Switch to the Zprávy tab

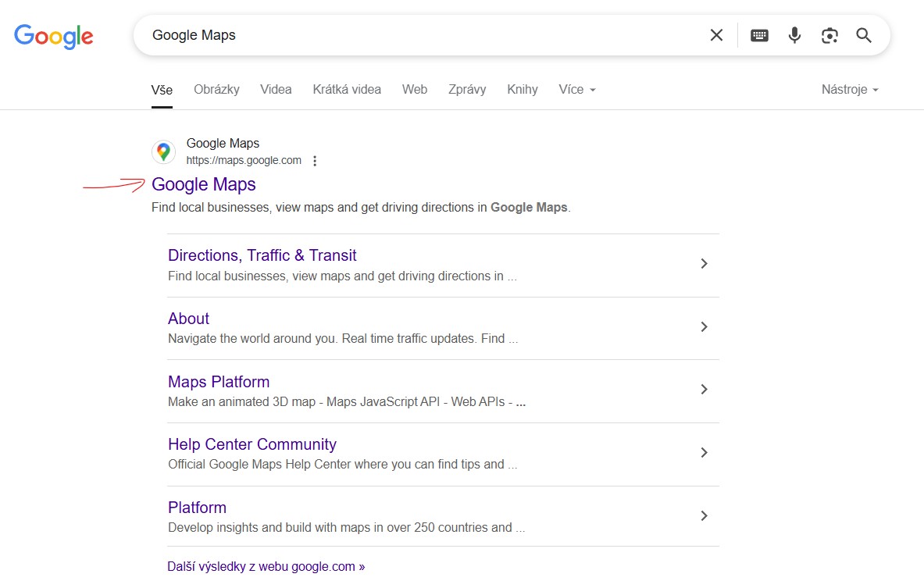(x=467, y=90)
